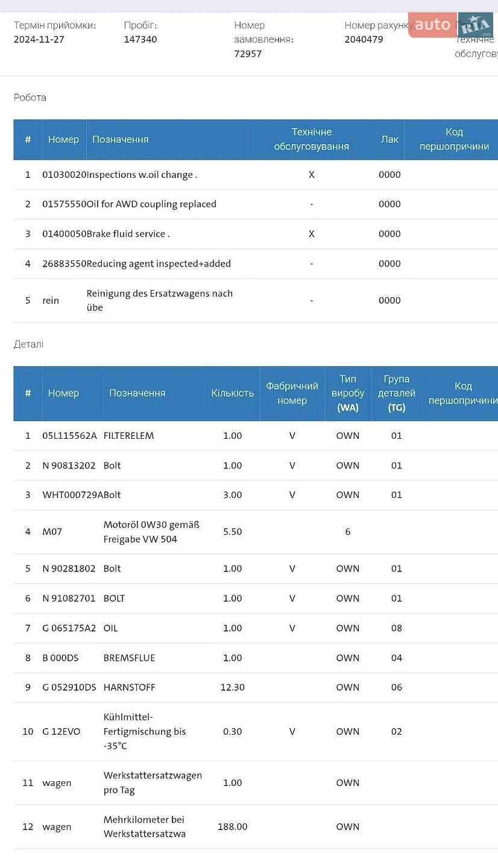The height and width of the screenshot is (868, 498).
Task: Click the 'FILTERELEM' part name
Action: coord(129,436)
